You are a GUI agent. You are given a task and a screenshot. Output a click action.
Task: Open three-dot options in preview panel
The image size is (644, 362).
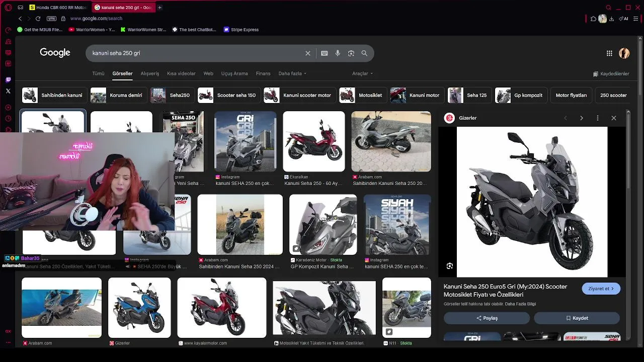[x=598, y=118]
